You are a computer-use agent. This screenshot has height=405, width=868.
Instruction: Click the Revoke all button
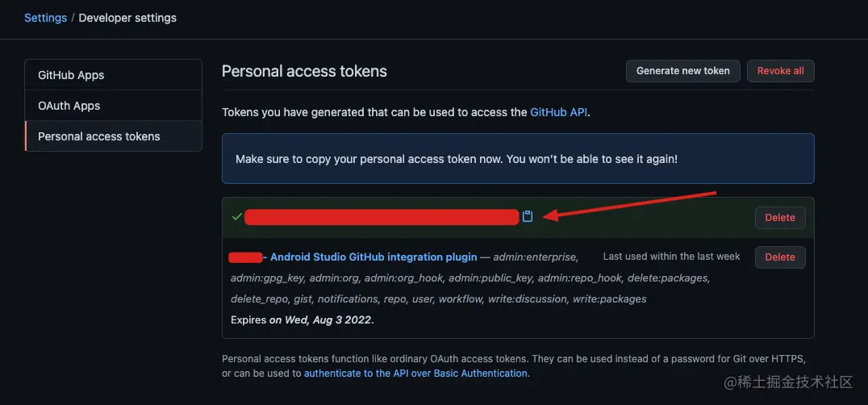[x=780, y=71]
